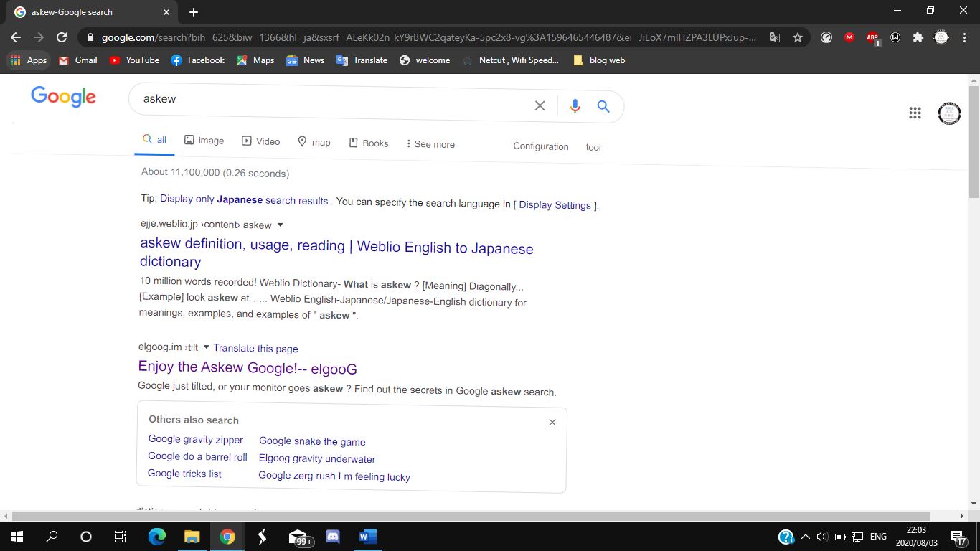
Task: Submit search using the magnifier button
Action: [x=603, y=107]
